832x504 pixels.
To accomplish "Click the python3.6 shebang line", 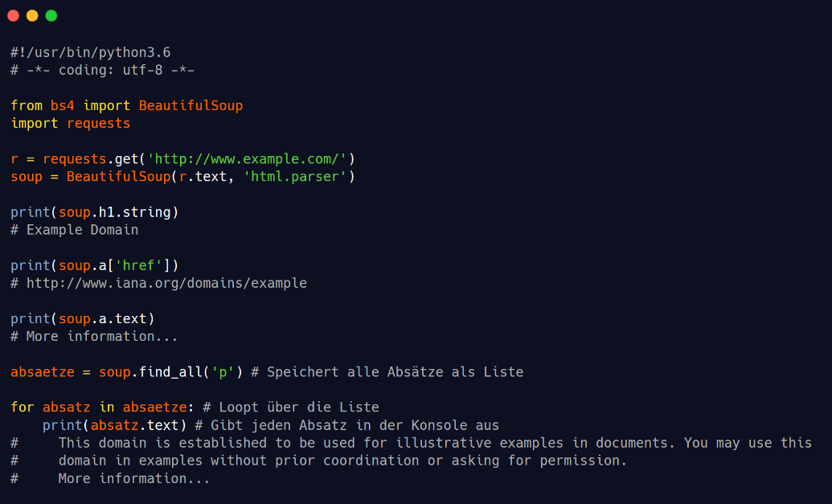I will click(x=90, y=52).
